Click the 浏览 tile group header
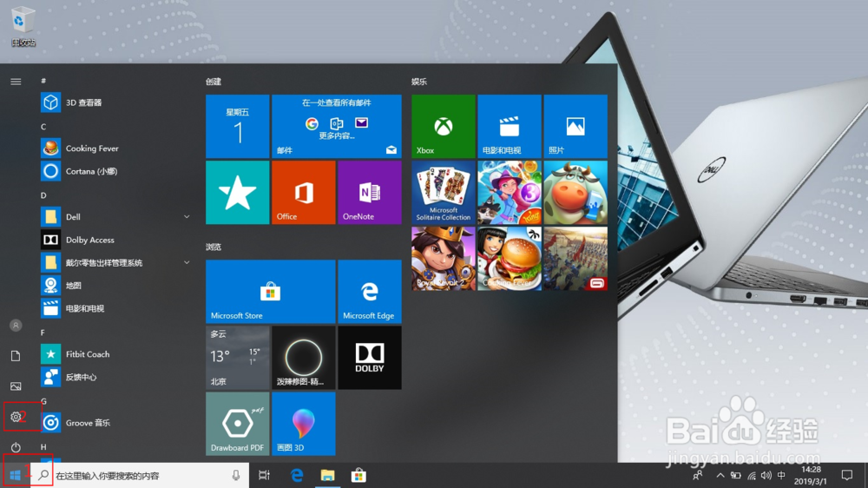This screenshot has width=868, height=488. tap(214, 247)
